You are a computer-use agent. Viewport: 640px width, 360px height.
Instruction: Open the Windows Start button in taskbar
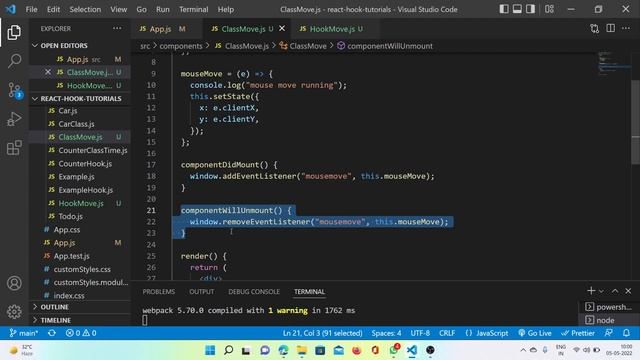click(x=210, y=350)
